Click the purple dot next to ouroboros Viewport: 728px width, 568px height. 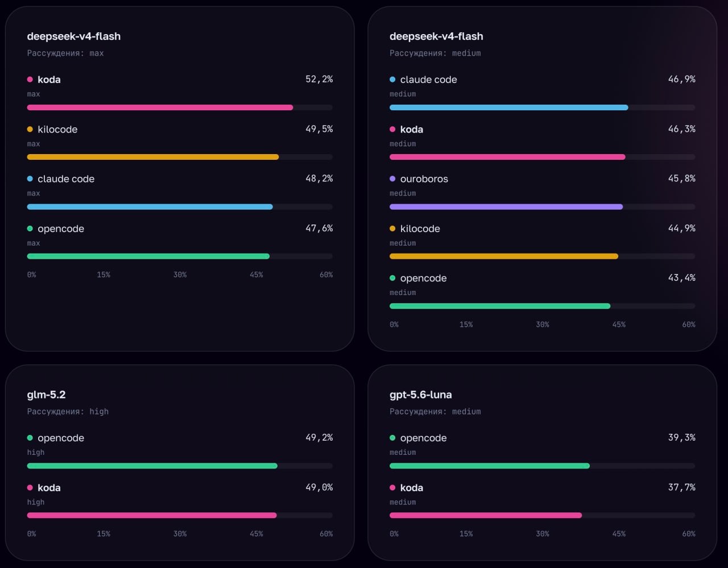392,179
